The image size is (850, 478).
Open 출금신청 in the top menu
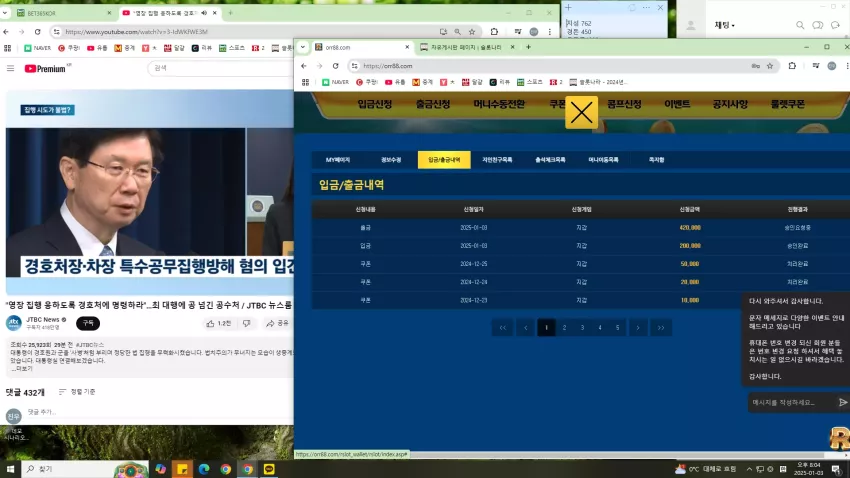pos(433,104)
